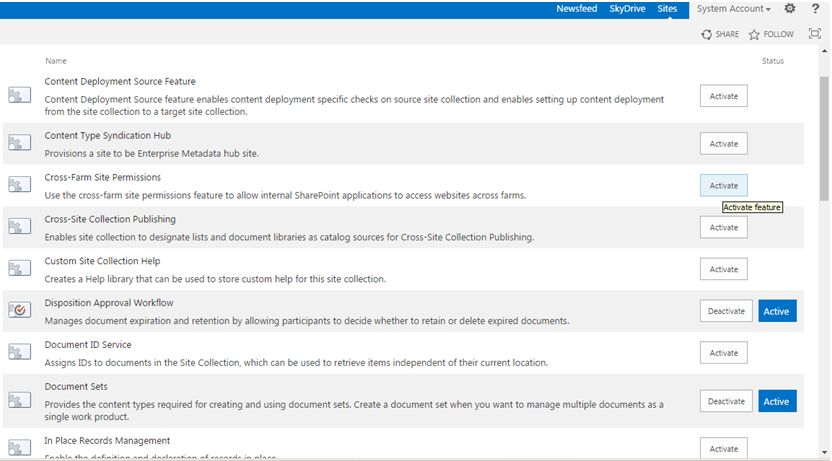The width and height of the screenshot is (832, 461).
Task: Click the Cross-Farm Site Permissions feature icon
Action: point(20,185)
